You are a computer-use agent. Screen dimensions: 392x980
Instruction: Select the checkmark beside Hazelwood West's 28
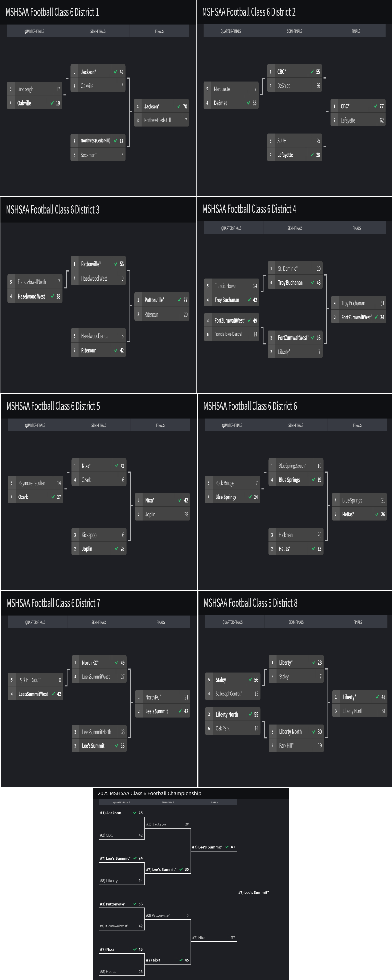pos(53,296)
